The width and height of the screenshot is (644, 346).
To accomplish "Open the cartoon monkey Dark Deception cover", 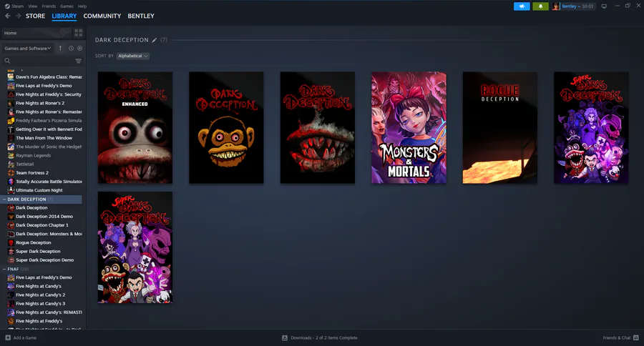I will click(226, 128).
